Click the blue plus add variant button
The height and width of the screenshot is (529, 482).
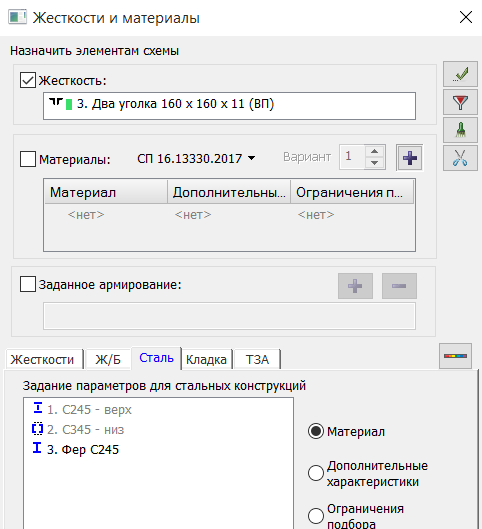click(409, 158)
